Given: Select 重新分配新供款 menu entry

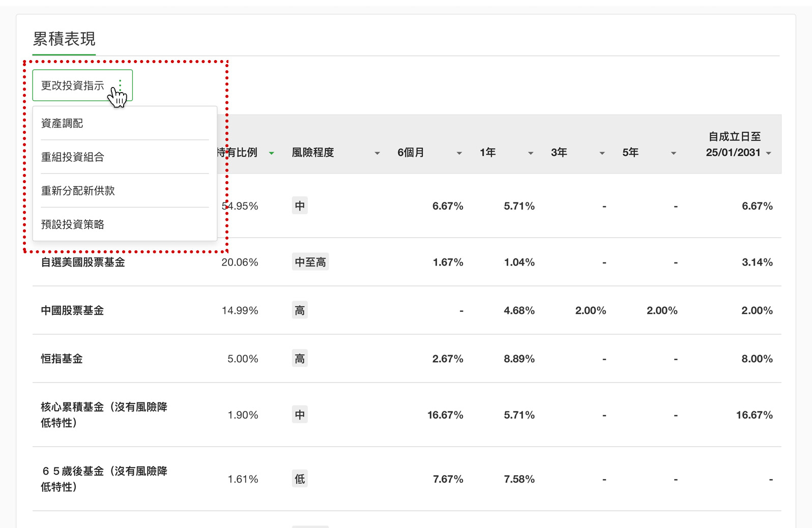Looking at the screenshot, I should click(78, 191).
